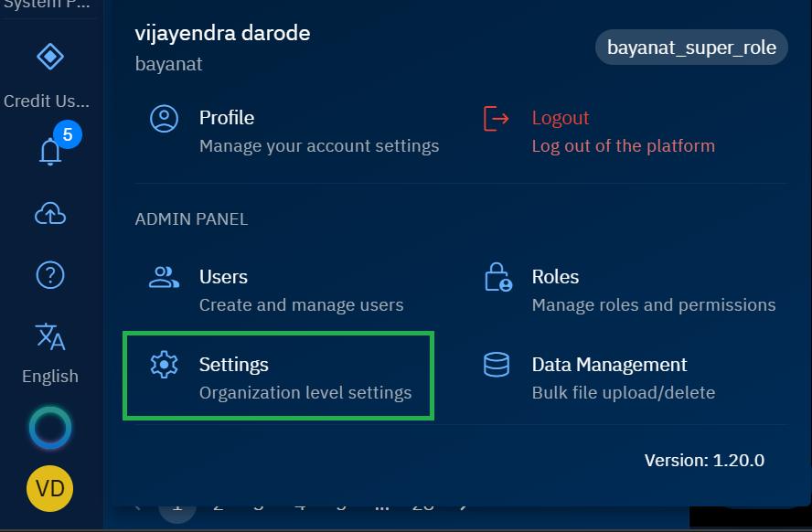This screenshot has height=532, width=812.
Task: Click the bayanat_super_role badge
Action: point(691,48)
